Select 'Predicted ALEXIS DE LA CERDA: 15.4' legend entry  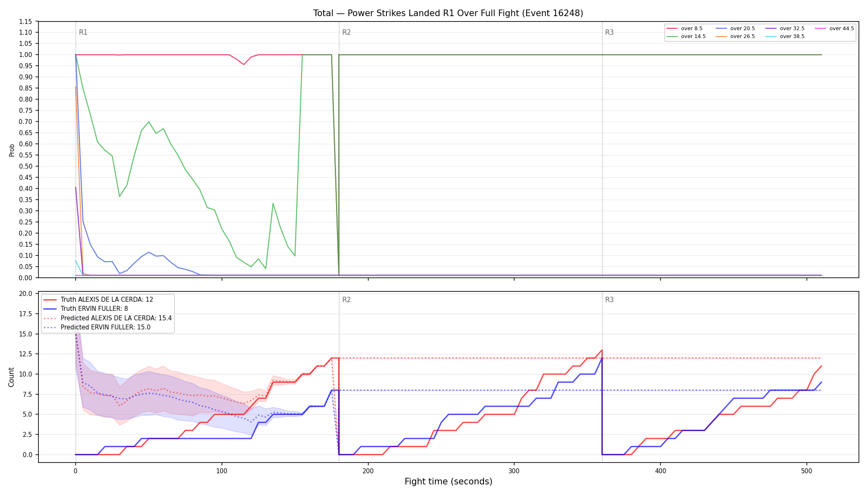pos(107,318)
